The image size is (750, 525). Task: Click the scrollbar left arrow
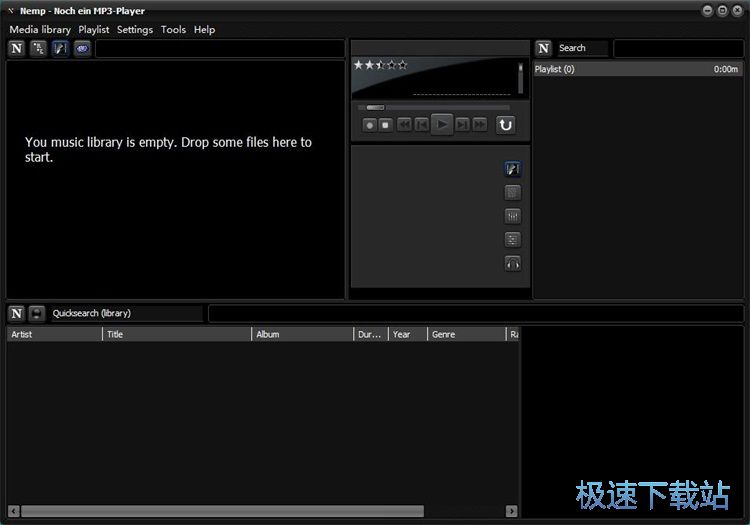(x=14, y=511)
